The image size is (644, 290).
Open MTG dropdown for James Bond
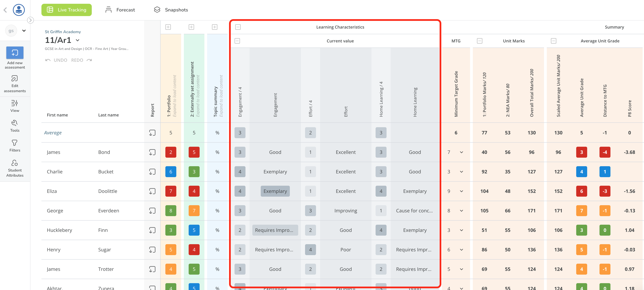(462, 152)
